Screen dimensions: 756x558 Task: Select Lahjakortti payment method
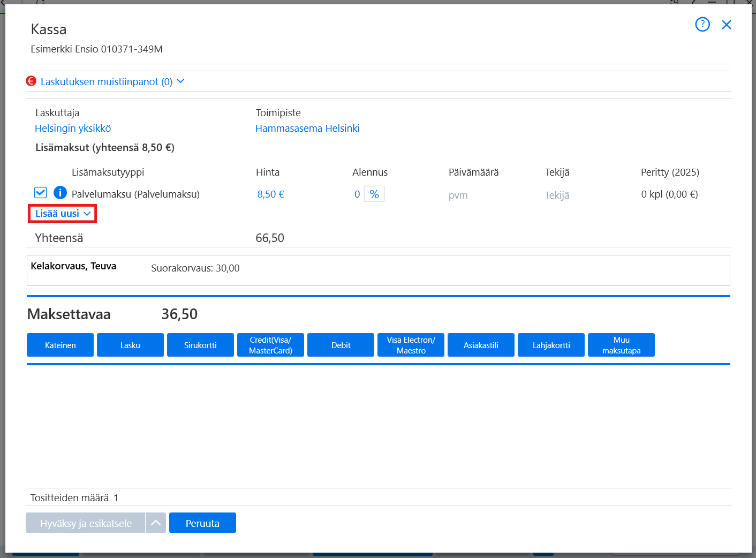pyautogui.click(x=551, y=345)
